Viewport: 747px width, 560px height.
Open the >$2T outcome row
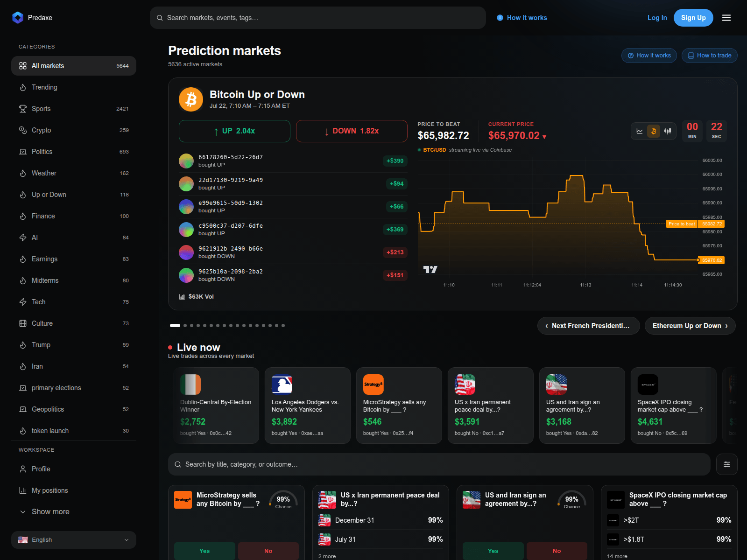(669, 520)
